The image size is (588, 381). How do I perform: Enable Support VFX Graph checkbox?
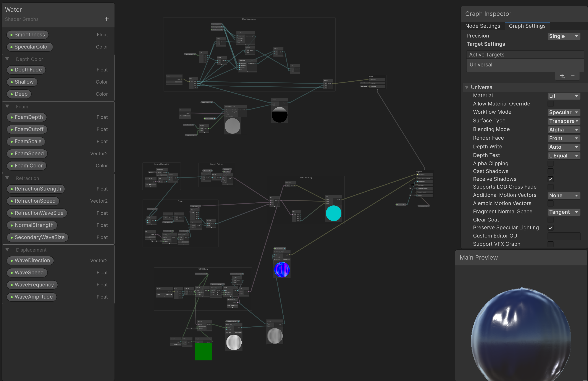(x=551, y=244)
